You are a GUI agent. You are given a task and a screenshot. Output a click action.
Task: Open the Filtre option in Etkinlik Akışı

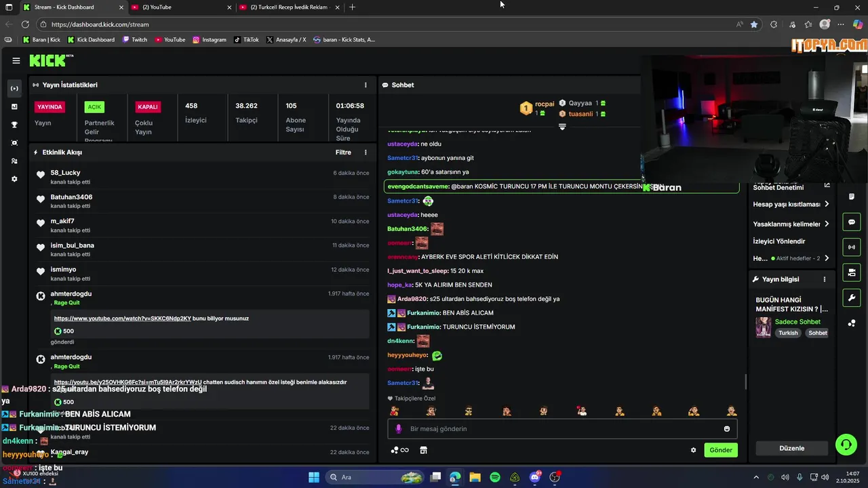tap(343, 152)
